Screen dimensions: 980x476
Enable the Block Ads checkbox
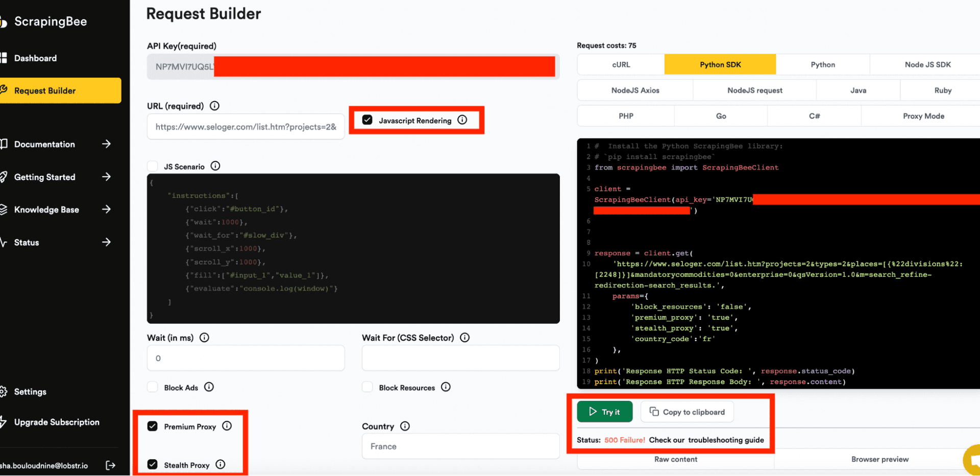pos(153,387)
